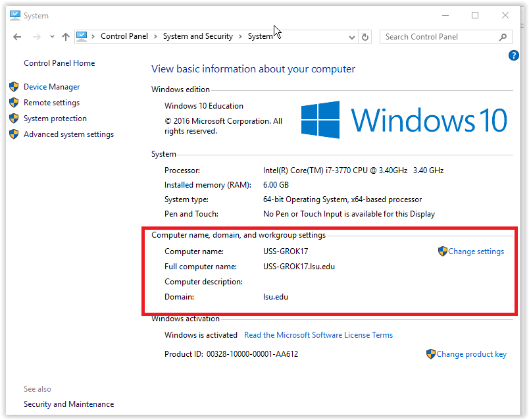Click the Domain value lsu.edu
Viewport: 529px width, 420px height.
pyautogui.click(x=275, y=297)
